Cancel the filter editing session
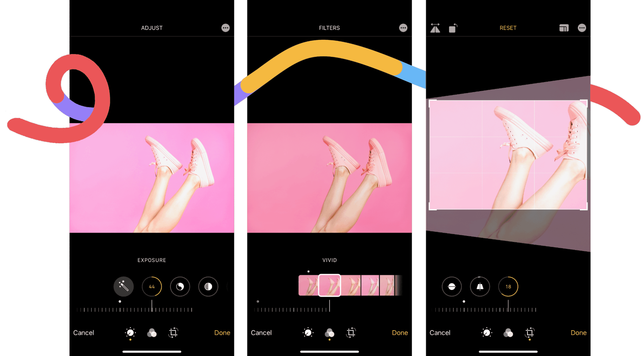The height and width of the screenshot is (356, 644). tap(261, 333)
